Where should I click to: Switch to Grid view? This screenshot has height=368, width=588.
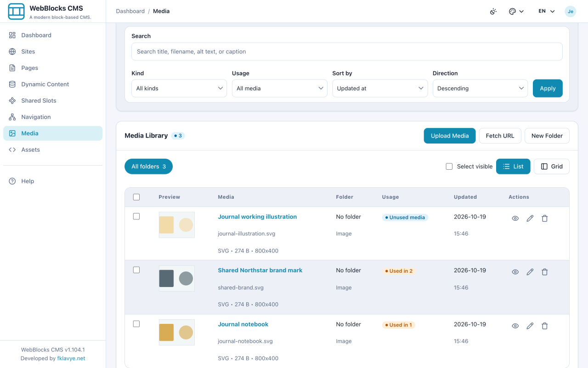click(x=552, y=167)
